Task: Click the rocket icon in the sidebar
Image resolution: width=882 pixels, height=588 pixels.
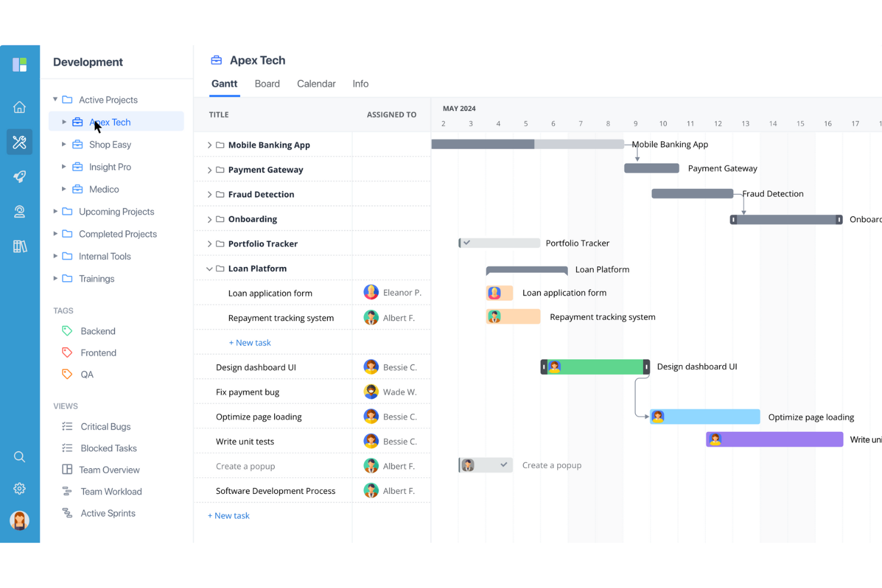Action: click(x=20, y=176)
